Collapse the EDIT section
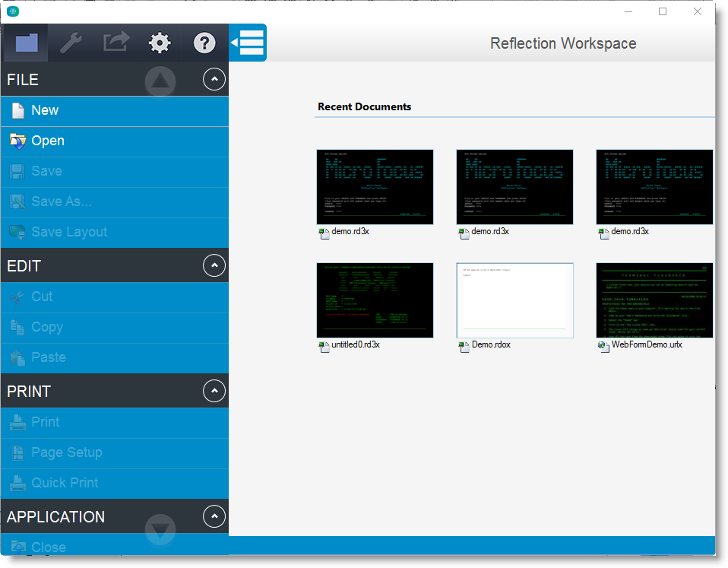This screenshot has width=728, height=568. coord(214,265)
